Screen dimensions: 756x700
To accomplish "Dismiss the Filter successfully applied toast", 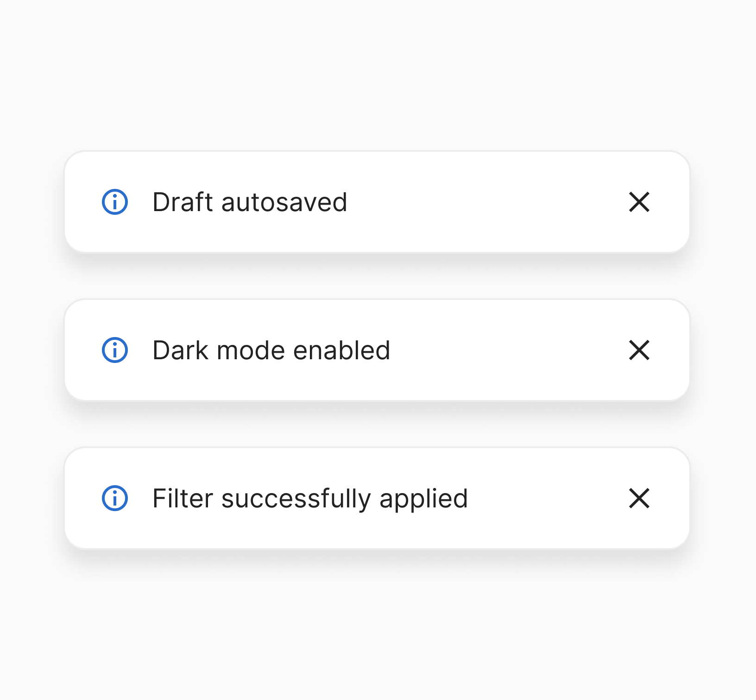I will pyautogui.click(x=639, y=498).
